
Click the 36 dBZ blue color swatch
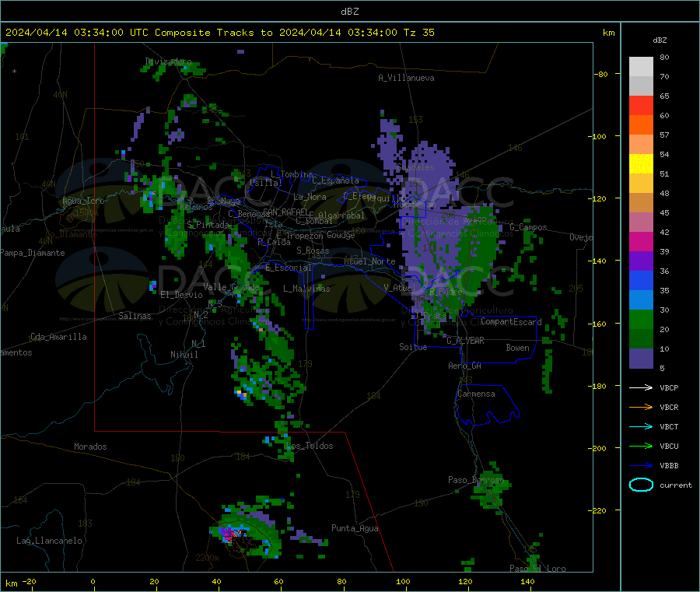[x=641, y=280]
